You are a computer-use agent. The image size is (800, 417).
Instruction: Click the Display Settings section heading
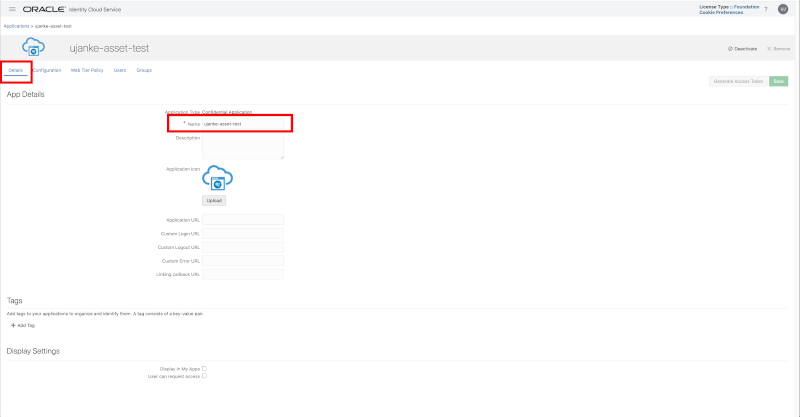[x=33, y=351]
